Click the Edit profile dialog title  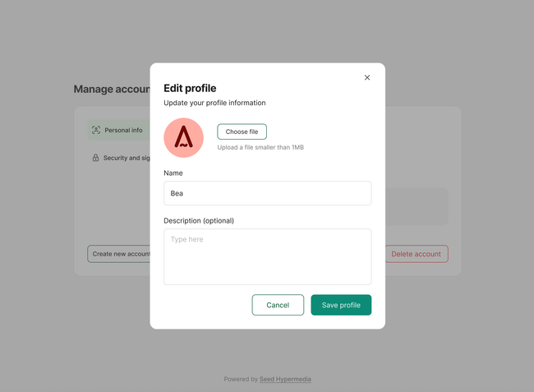tap(190, 88)
